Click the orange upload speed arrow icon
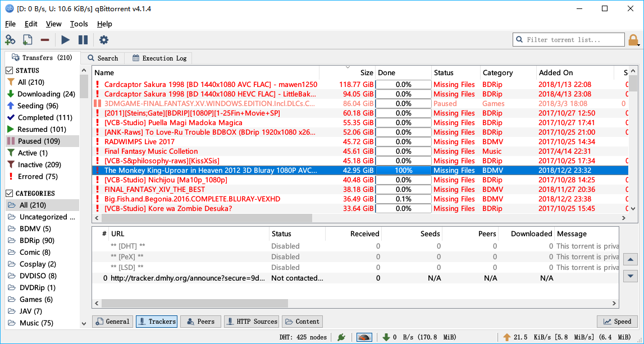 tap(507, 337)
